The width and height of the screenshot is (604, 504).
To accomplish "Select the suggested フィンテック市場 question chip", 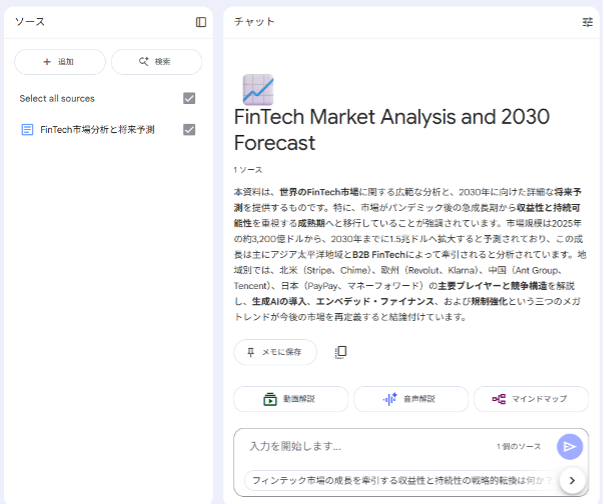I will (x=402, y=481).
